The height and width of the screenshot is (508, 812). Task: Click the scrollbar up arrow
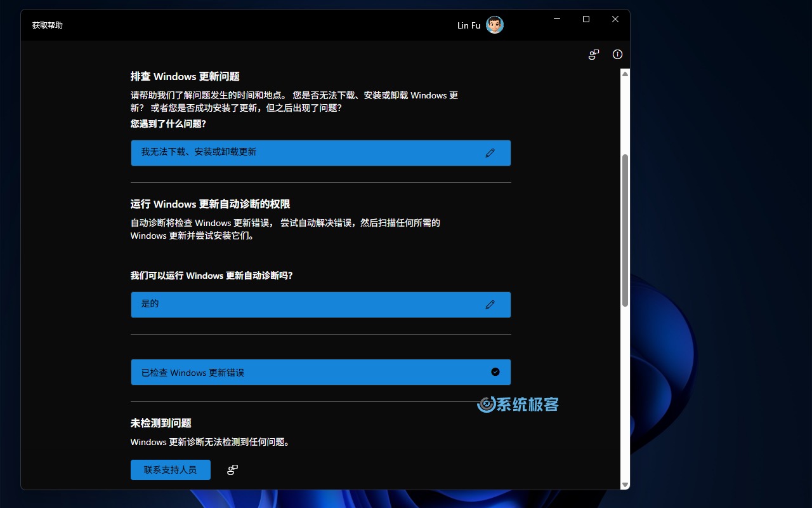click(x=625, y=74)
